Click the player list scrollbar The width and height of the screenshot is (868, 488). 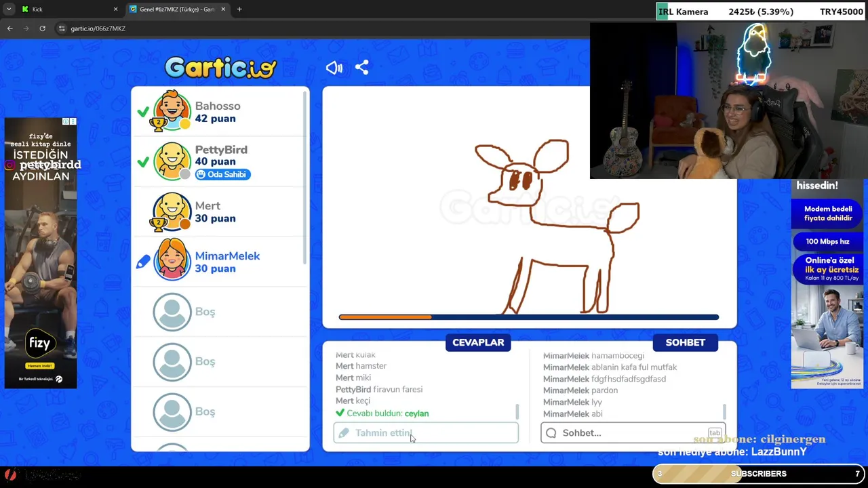pos(306,176)
